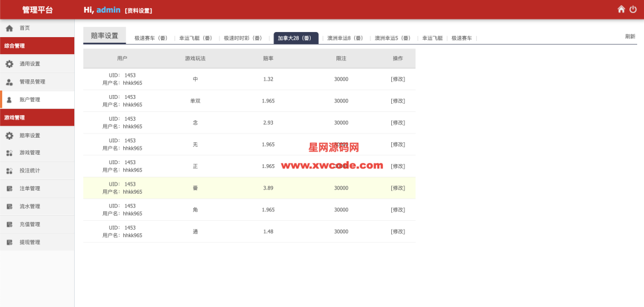The height and width of the screenshot is (307, 644).
Task: Collapse the 综合管理 sidebar section
Action: click(x=37, y=46)
